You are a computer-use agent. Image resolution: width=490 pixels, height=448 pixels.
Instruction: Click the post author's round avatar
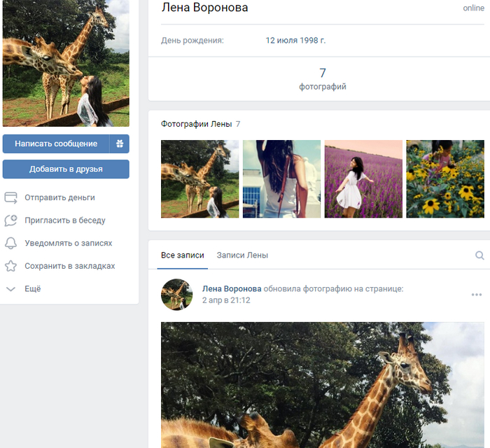tap(177, 294)
